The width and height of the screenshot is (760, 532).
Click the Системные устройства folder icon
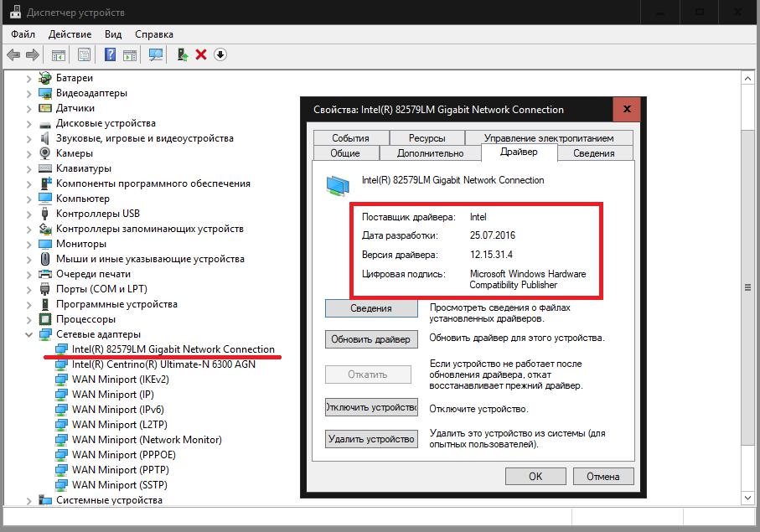pos(45,500)
